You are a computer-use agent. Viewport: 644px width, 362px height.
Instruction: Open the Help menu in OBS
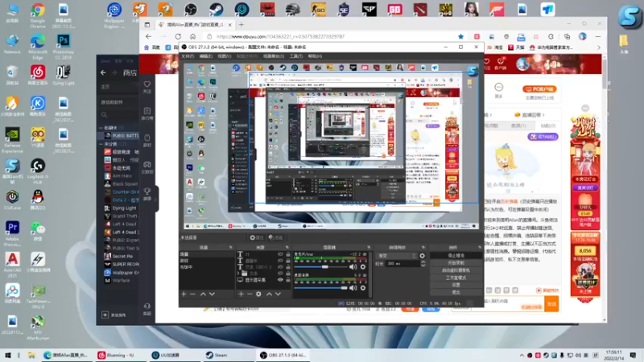315,56
